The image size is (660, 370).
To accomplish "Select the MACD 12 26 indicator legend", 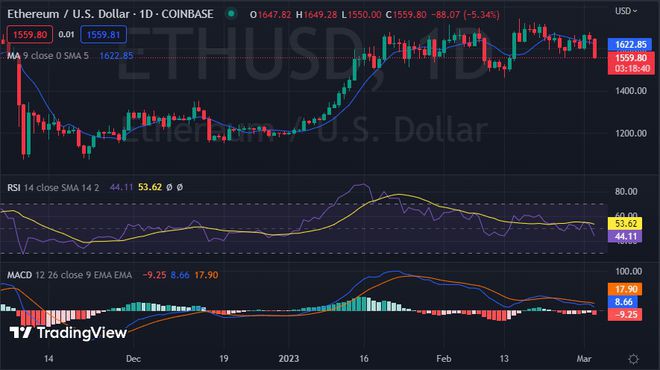I will coord(69,275).
